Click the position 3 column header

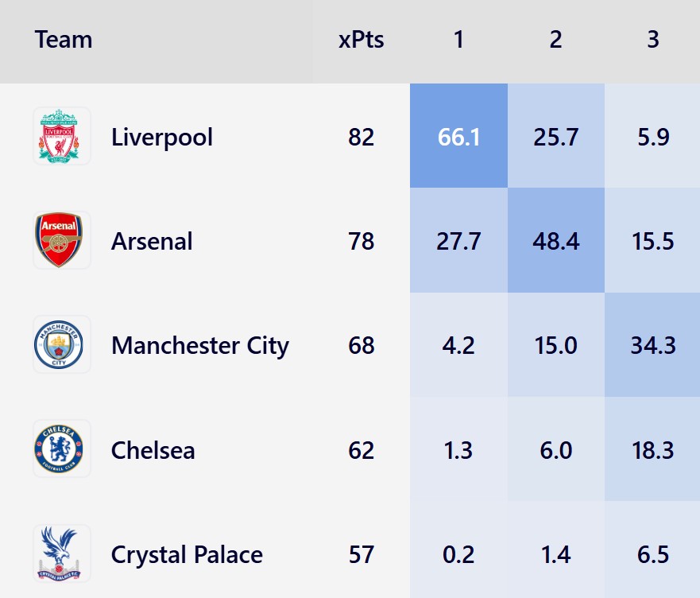tap(652, 40)
